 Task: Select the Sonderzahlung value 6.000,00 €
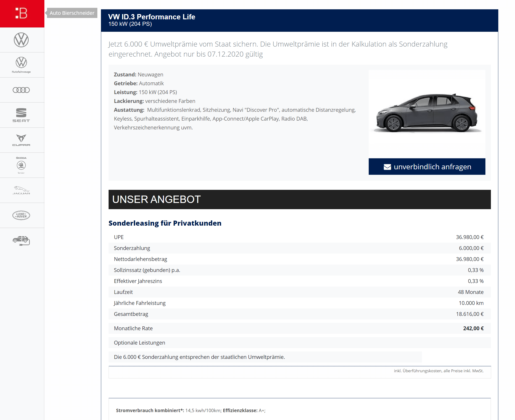pyautogui.click(x=471, y=248)
